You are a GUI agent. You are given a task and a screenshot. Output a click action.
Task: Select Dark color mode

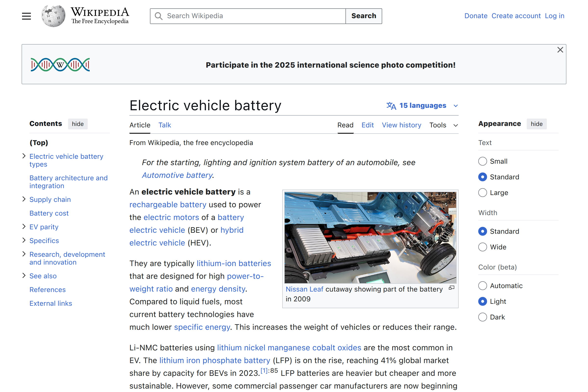pos(482,317)
